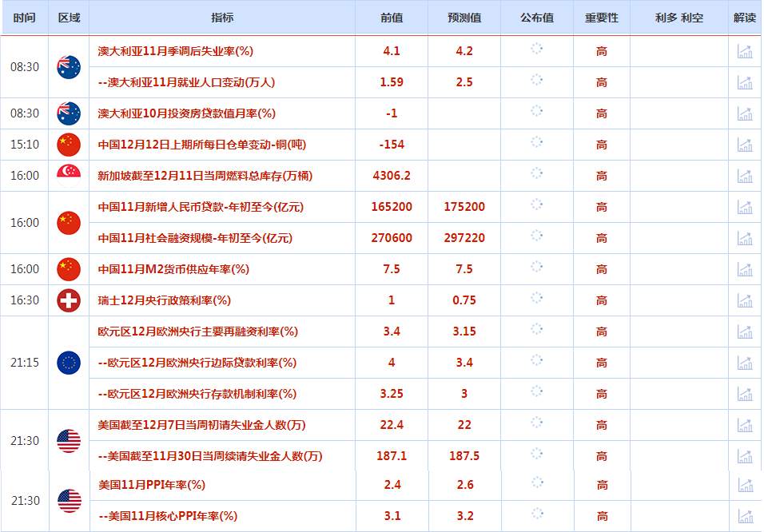Screen dimensions: 764x532
Task: Open 欧元区12月欧洲央行边际贷款利率 link
Action: point(197,363)
